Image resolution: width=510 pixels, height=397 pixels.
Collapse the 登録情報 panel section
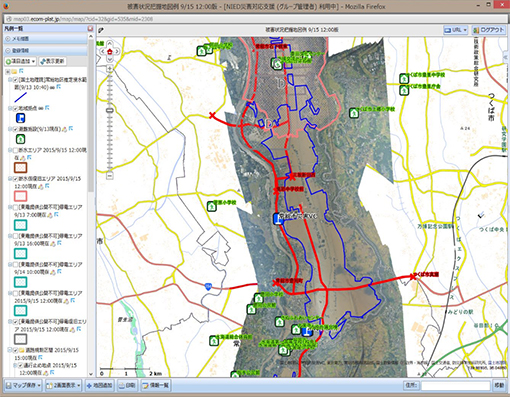point(45,50)
